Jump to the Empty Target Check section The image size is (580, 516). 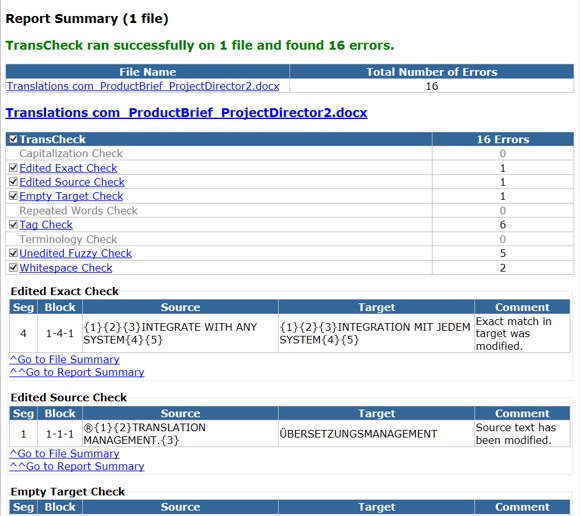pyautogui.click(x=71, y=196)
